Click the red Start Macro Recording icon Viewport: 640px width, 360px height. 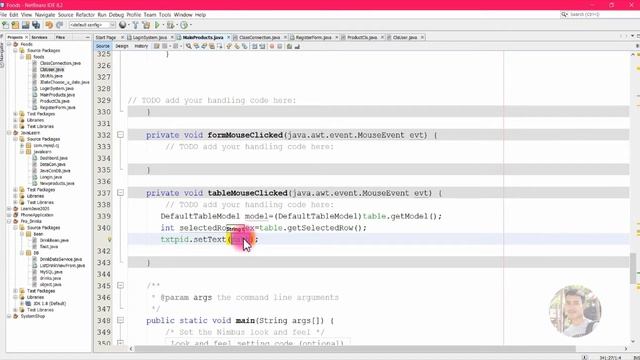tap(272, 46)
